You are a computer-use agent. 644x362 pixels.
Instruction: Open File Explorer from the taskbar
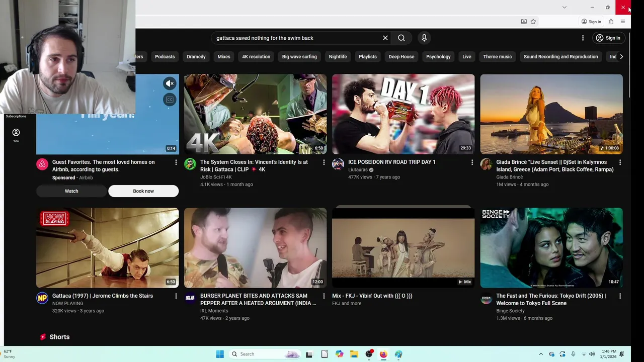pos(354,354)
